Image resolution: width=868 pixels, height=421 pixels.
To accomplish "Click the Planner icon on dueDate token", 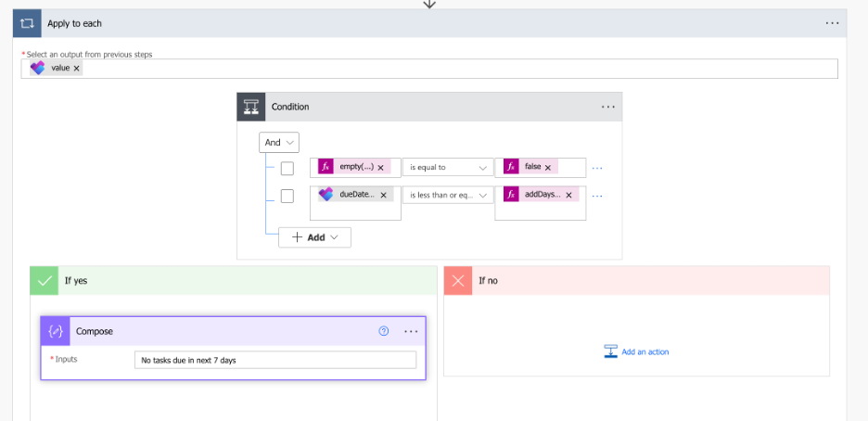I will [x=326, y=194].
